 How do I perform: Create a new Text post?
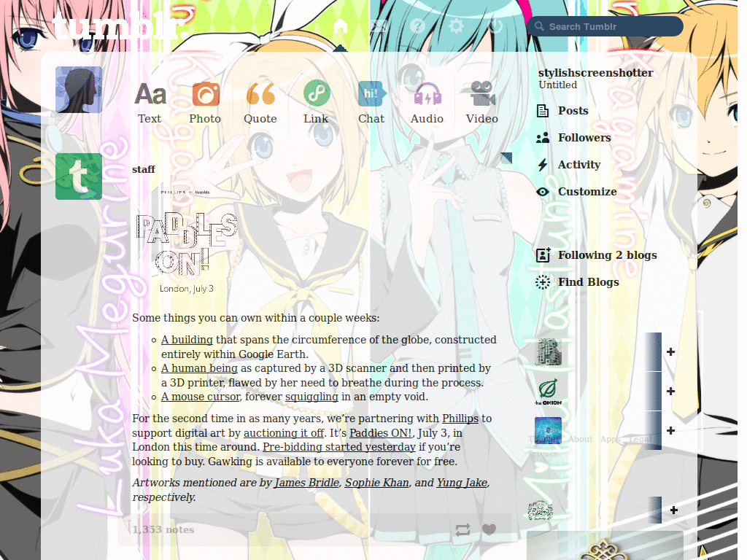click(150, 103)
